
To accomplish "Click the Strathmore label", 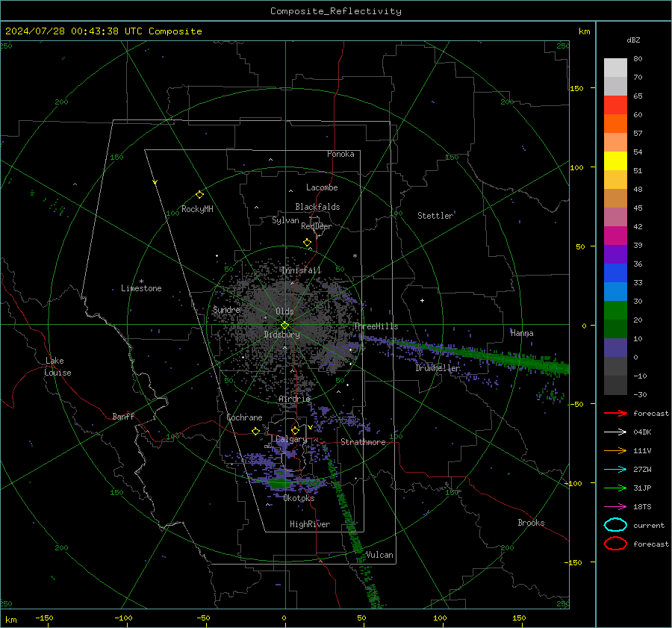I will [x=363, y=442].
